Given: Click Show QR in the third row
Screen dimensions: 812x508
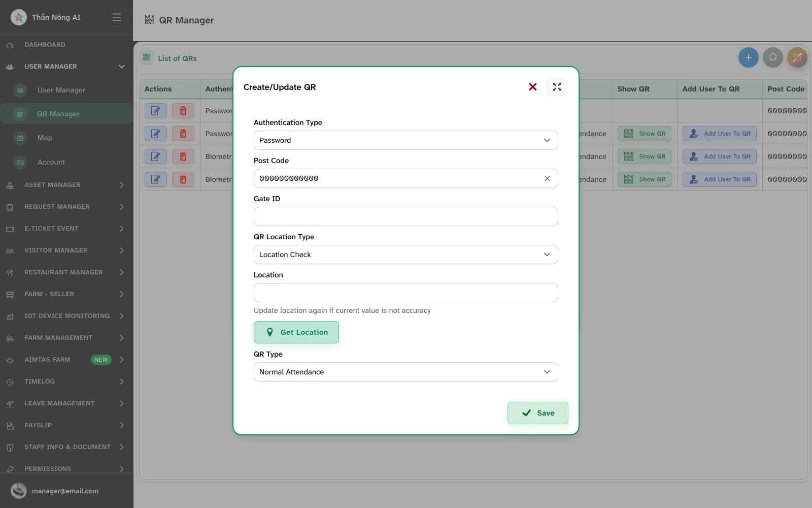Looking at the screenshot, I should pos(645,156).
